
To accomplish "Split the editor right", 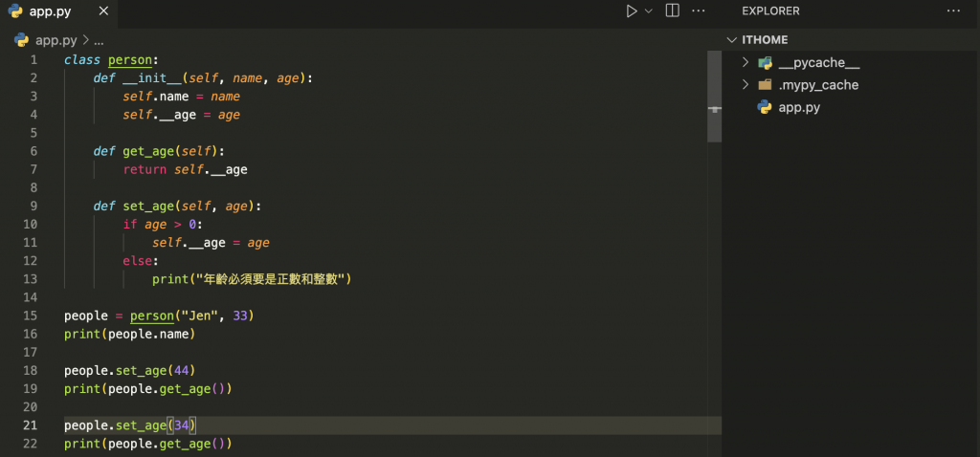I will [x=673, y=11].
